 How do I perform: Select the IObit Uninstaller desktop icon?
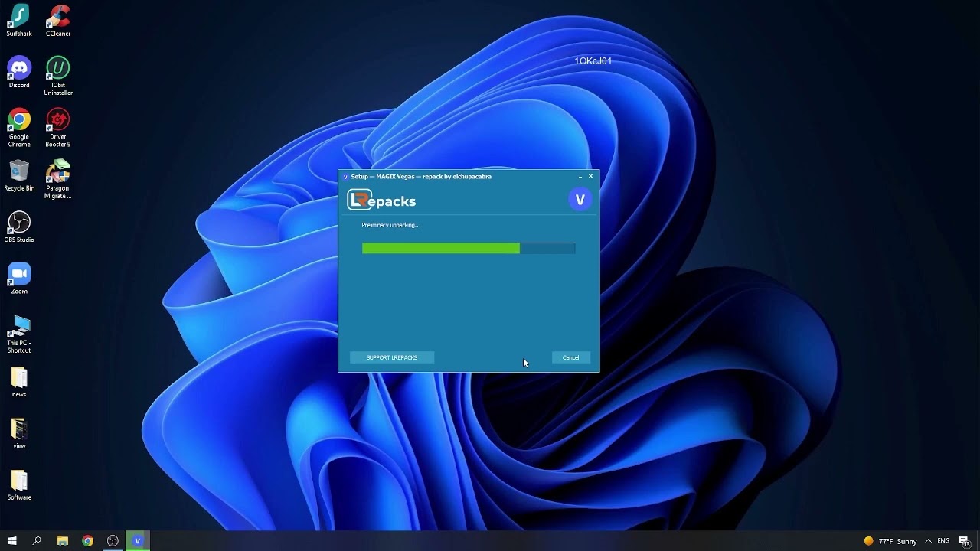click(x=58, y=76)
